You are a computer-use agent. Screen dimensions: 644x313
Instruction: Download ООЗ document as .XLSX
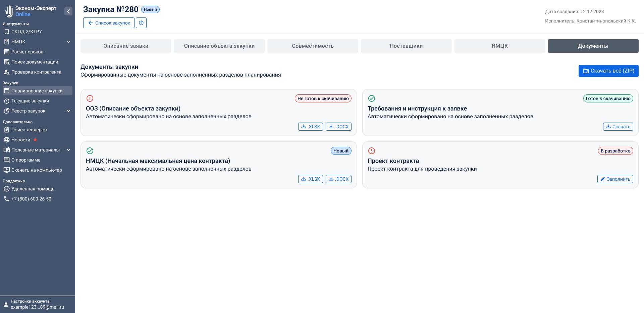310,127
